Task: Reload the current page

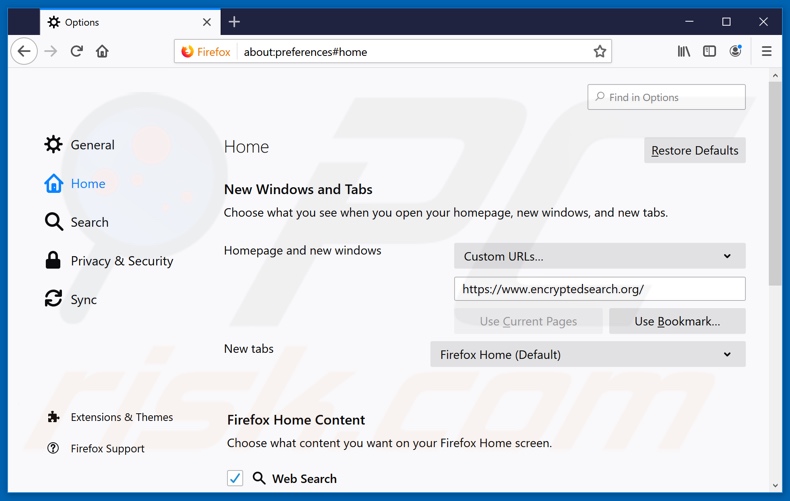Action: (x=77, y=51)
